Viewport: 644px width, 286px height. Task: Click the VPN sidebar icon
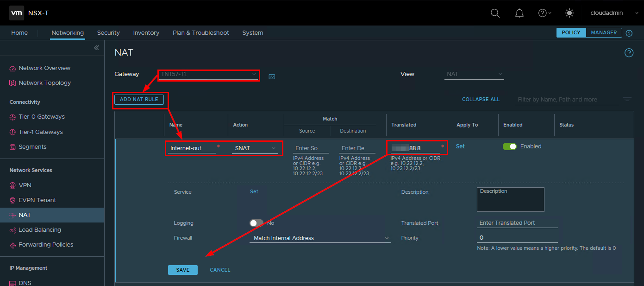pos(13,185)
